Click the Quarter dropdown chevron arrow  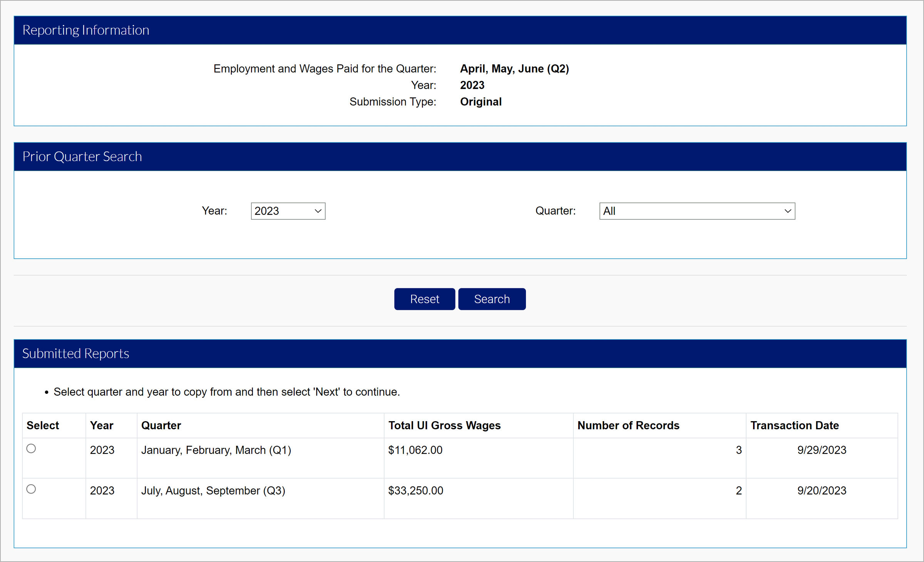click(x=788, y=211)
